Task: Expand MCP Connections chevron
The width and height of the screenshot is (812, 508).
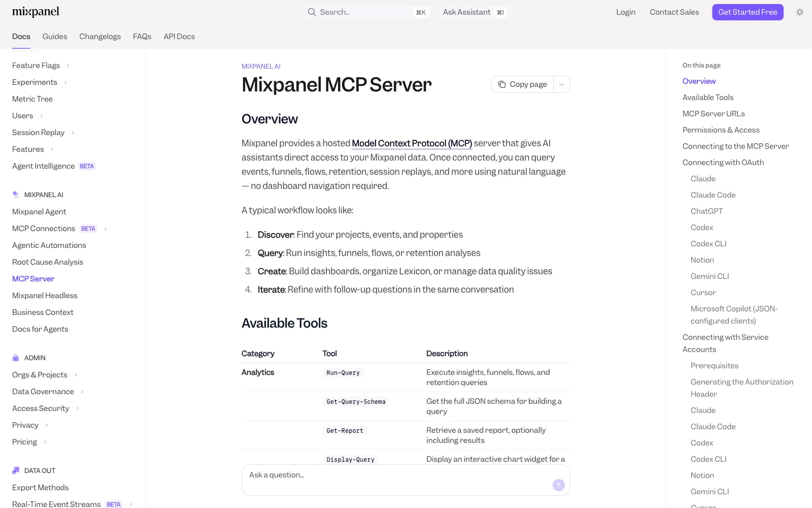Action: click(x=106, y=229)
